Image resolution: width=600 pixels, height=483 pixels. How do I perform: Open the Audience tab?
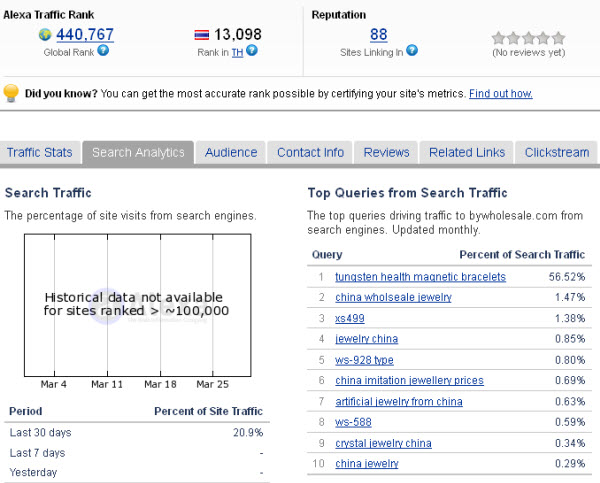tap(231, 153)
